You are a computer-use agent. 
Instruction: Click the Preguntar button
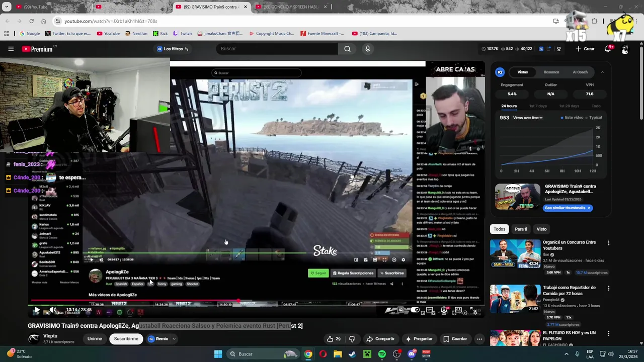coord(419,339)
